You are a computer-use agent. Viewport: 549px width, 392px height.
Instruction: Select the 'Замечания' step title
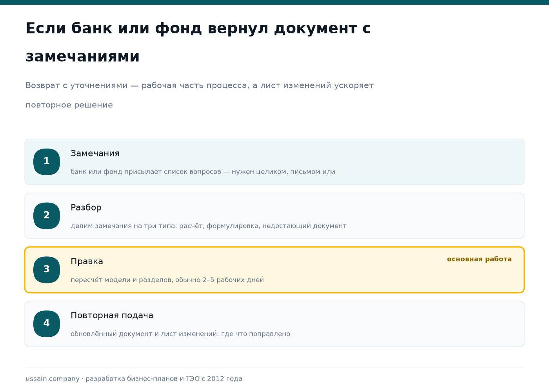[x=95, y=153]
